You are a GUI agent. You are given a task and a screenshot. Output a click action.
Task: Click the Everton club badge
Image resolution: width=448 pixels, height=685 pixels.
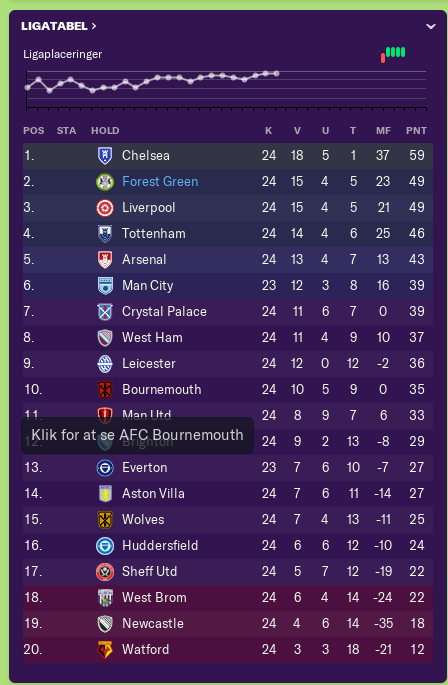click(105, 468)
